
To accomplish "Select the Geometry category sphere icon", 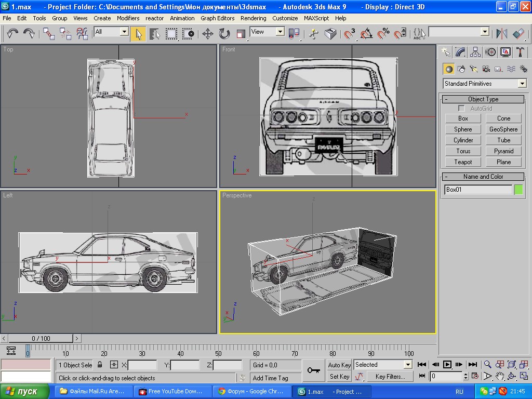I will point(449,69).
